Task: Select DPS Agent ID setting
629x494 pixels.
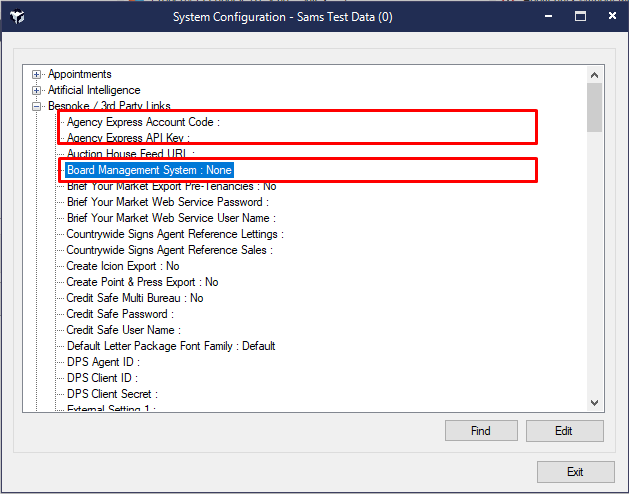Action: coord(103,362)
